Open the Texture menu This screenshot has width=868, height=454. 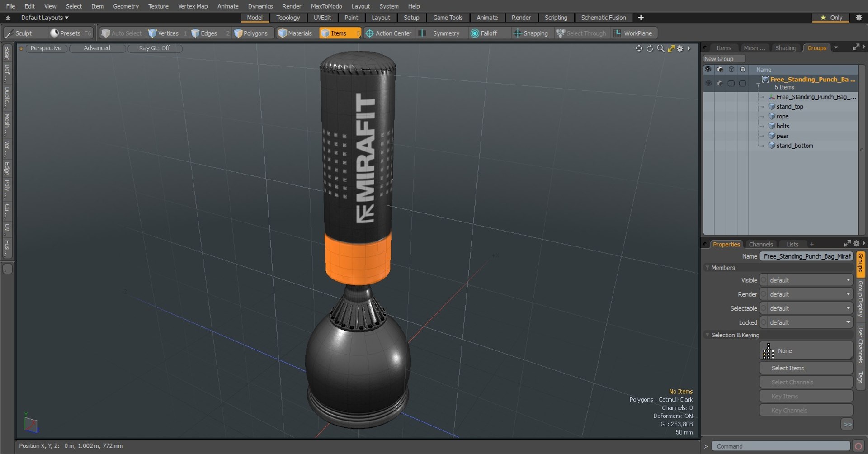pos(158,6)
